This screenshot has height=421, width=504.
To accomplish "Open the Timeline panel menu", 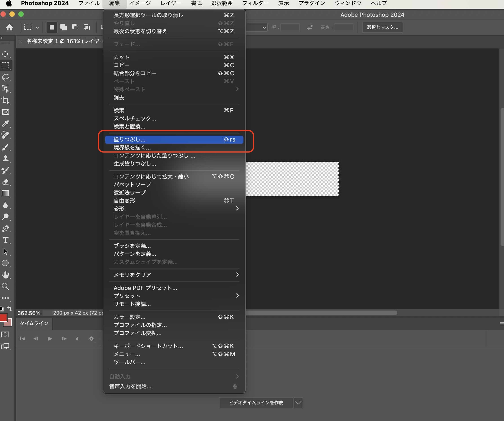I will click(x=501, y=324).
